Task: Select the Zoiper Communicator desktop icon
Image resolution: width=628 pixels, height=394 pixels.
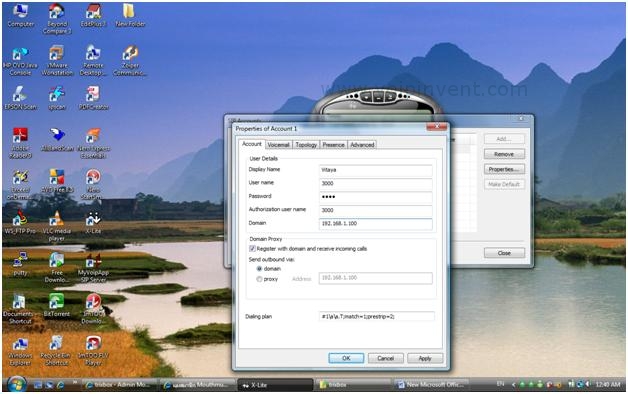Action: (130, 61)
